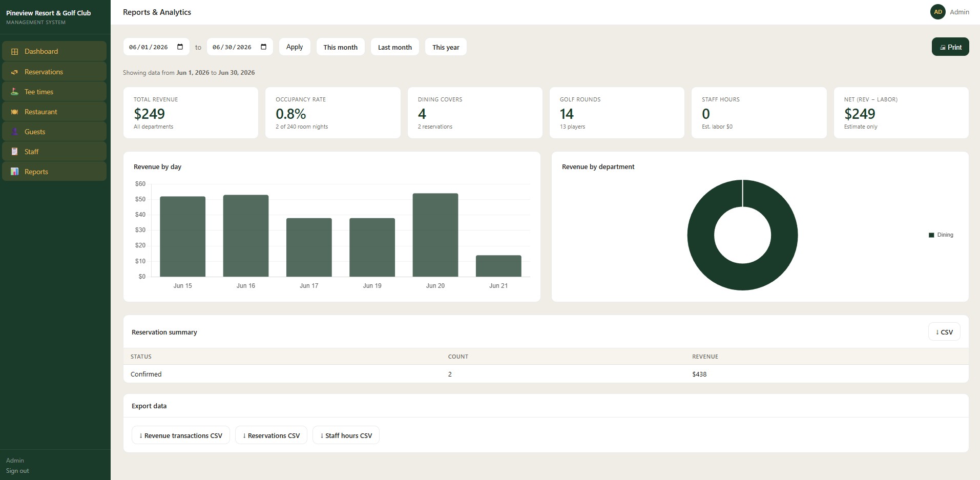Print the report
Screen dimensions: 980x480
pyautogui.click(x=950, y=47)
